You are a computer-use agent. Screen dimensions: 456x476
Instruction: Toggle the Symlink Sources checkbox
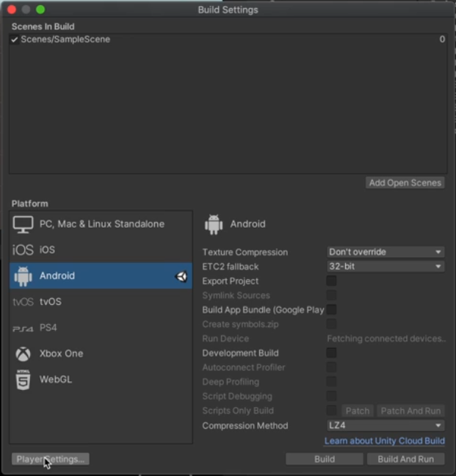(x=331, y=295)
